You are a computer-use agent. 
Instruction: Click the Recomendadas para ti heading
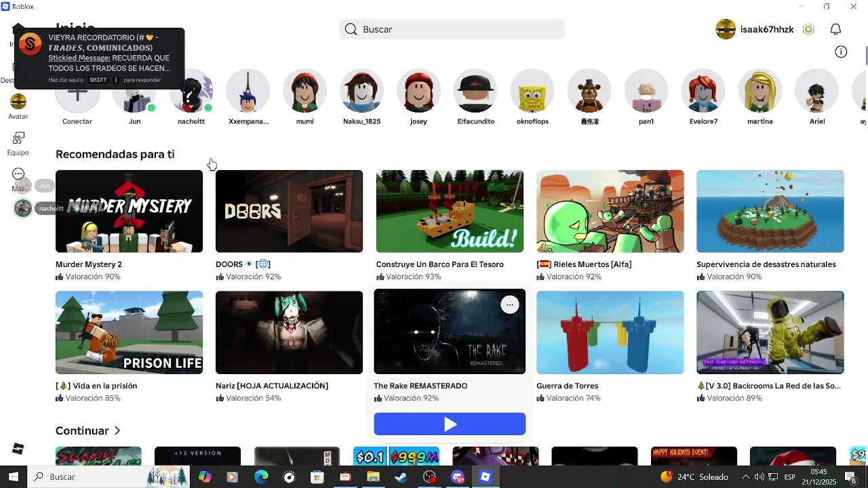(x=115, y=155)
